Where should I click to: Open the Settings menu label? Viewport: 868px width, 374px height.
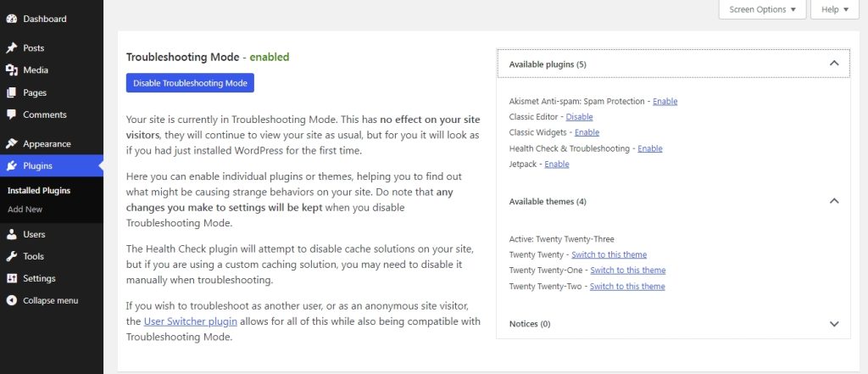coord(39,279)
